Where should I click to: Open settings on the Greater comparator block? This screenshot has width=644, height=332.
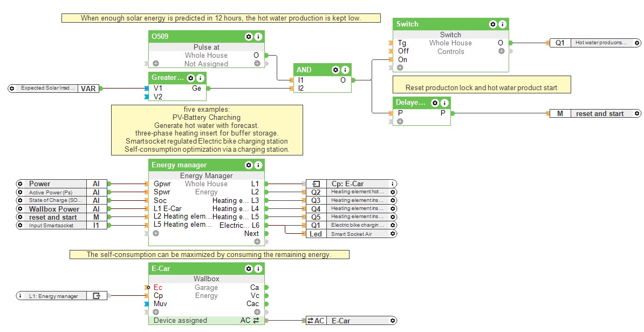[191, 77]
